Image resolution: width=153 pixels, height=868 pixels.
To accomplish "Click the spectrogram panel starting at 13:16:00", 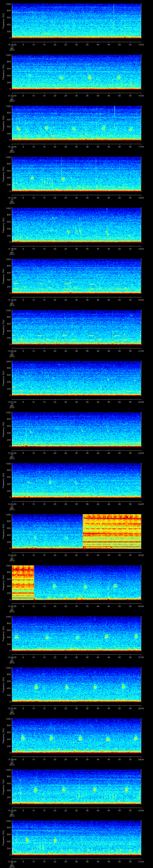I will pos(77,123).
